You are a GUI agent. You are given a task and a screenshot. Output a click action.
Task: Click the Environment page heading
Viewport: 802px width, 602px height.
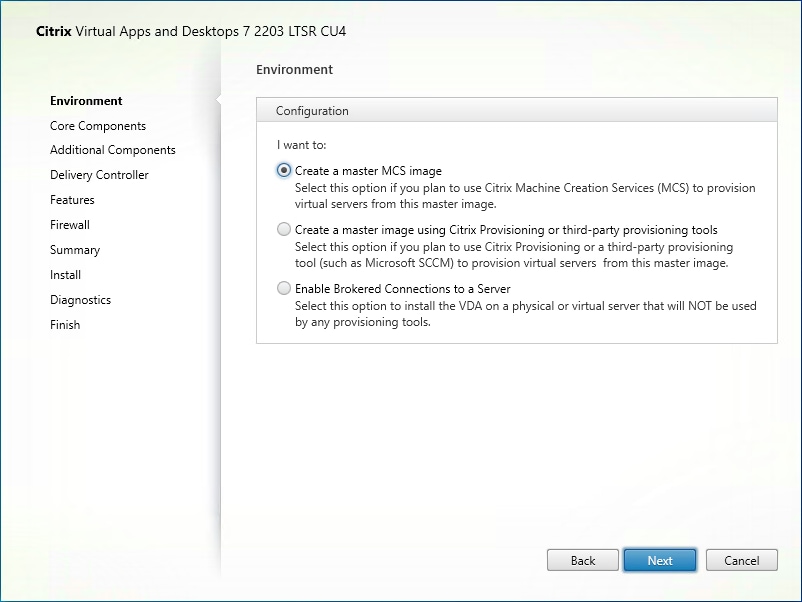tap(293, 69)
